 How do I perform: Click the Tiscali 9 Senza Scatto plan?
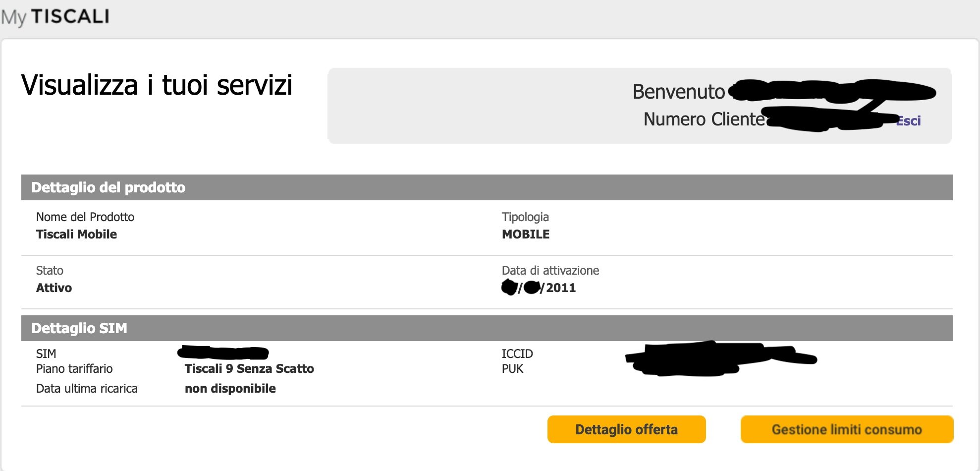click(249, 369)
